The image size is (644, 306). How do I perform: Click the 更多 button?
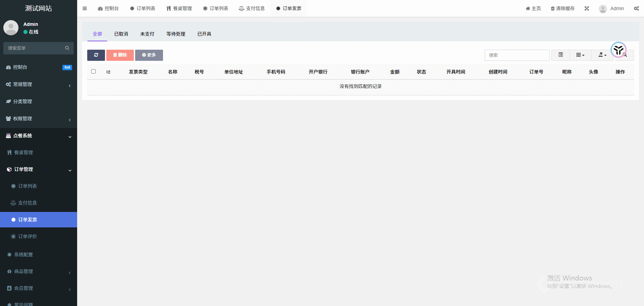[x=149, y=55]
